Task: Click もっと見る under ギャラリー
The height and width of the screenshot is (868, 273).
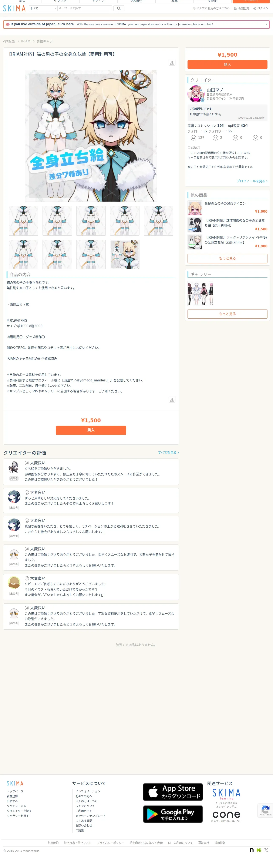Action: point(227,314)
